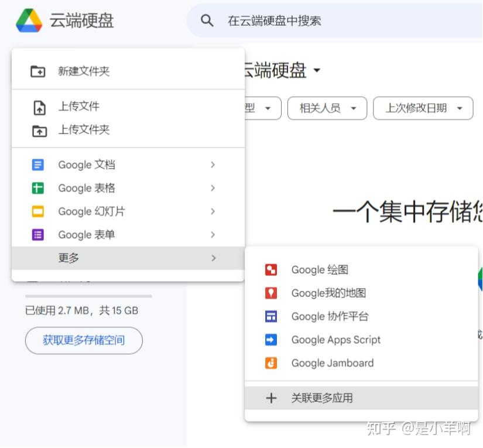Open the 上次修改日期 filter dropdown

423,108
